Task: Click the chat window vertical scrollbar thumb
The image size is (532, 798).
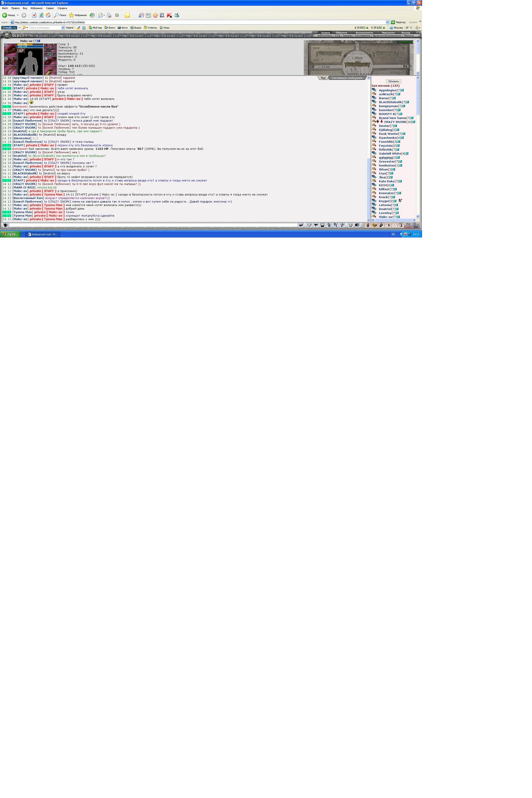Action: [x=369, y=188]
